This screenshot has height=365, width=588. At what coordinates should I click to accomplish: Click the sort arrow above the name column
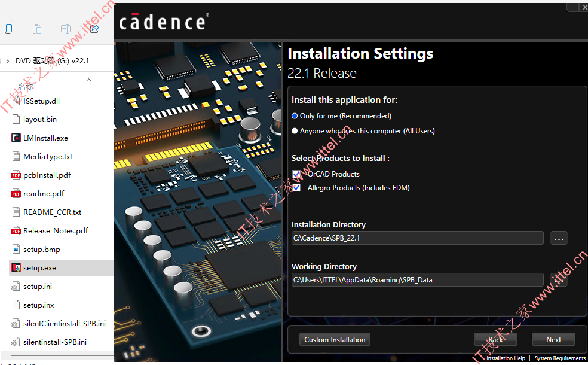[89, 80]
